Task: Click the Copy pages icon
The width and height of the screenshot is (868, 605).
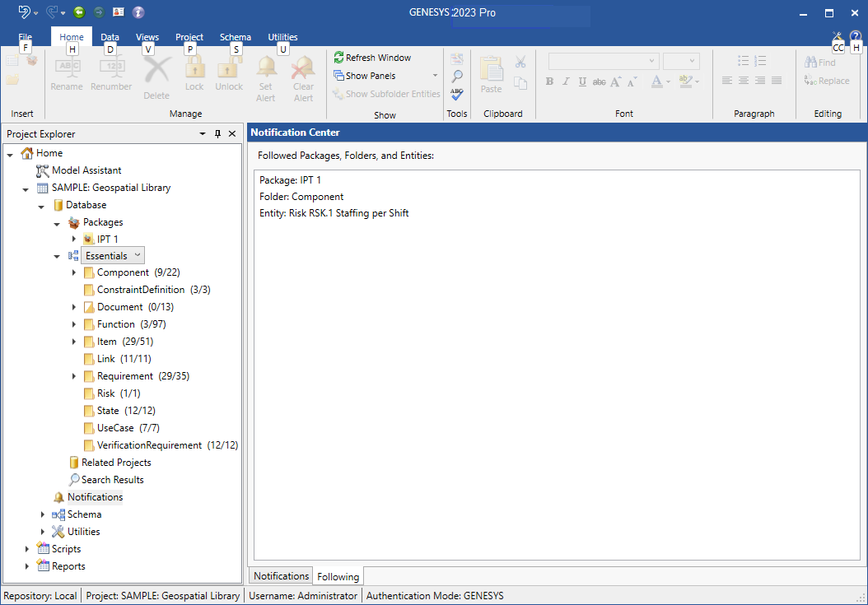Action: tap(520, 83)
